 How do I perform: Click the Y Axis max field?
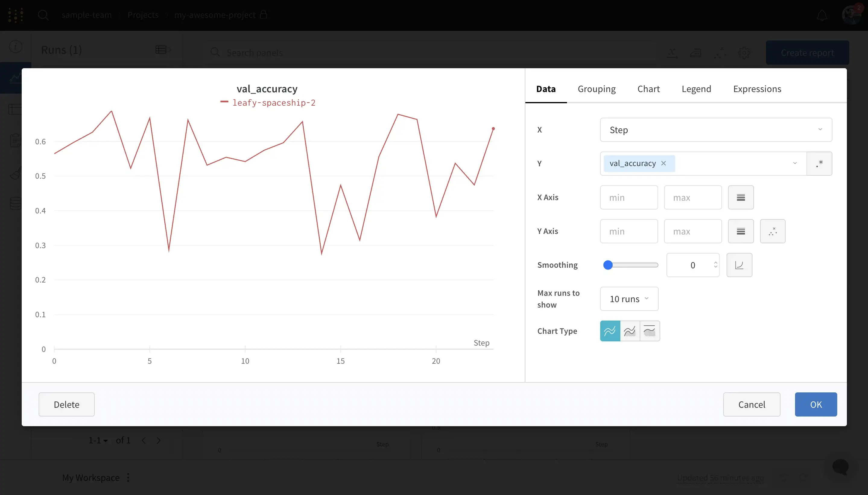(x=693, y=231)
